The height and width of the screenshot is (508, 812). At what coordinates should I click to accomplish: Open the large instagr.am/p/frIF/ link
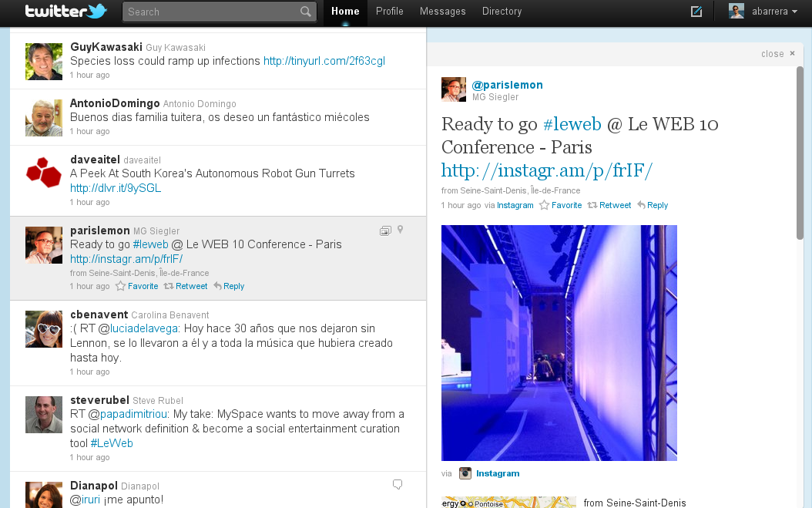(547, 170)
